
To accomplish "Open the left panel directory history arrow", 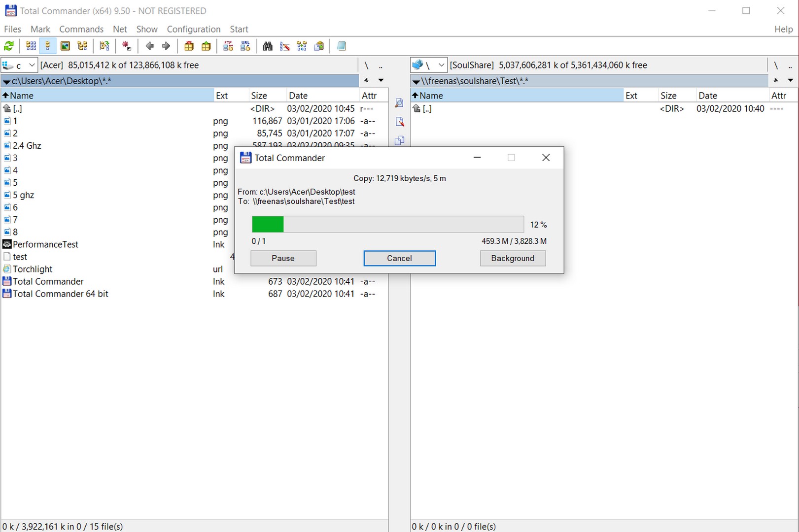I will point(381,80).
